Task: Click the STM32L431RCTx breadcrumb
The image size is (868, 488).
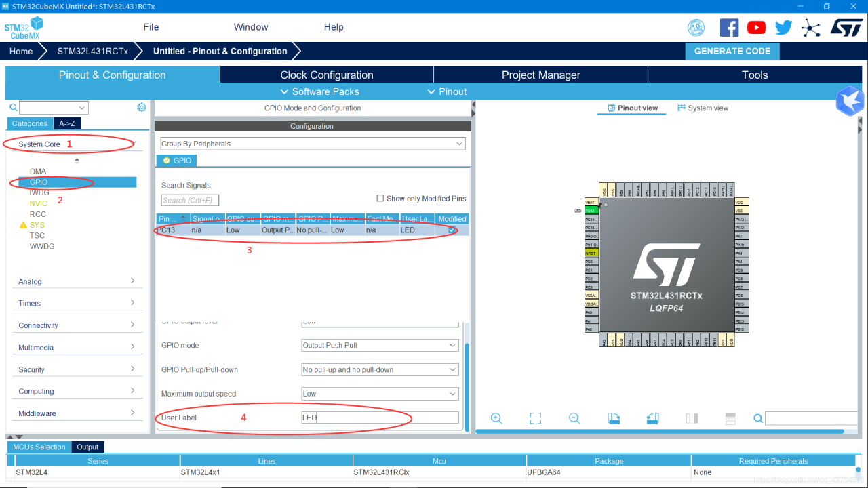Action: tap(93, 52)
